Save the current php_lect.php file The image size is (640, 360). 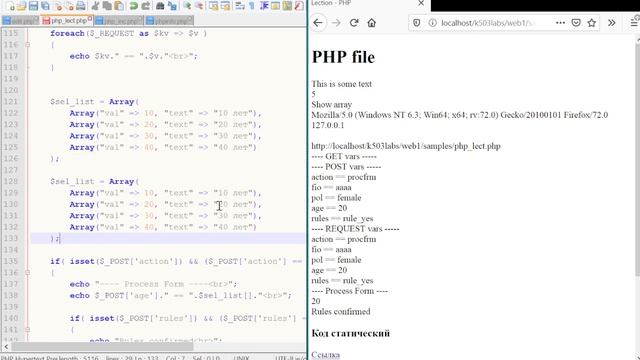[x=33, y=6]
